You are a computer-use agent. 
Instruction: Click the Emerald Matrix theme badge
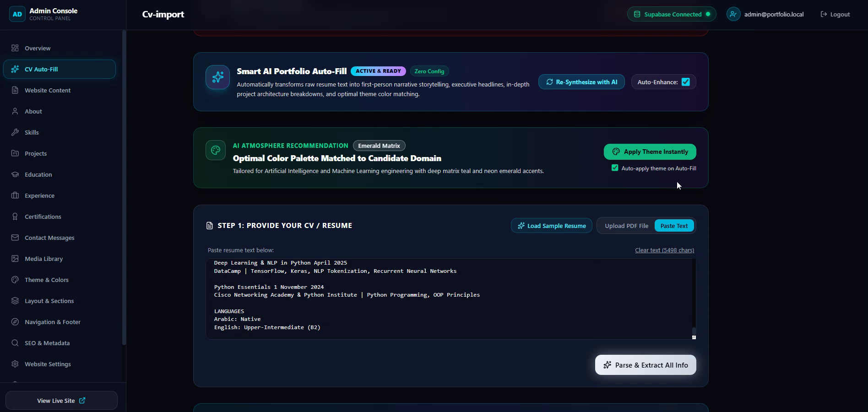tap(379, 146)
